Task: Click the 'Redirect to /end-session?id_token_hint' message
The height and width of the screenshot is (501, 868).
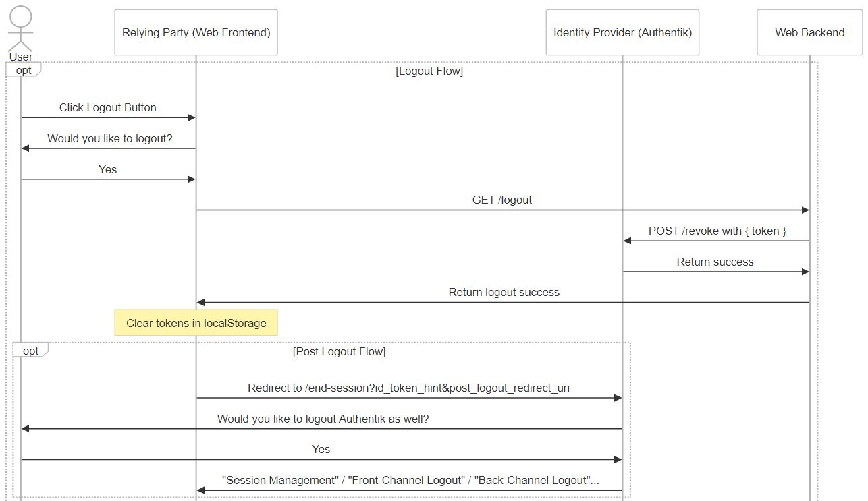Action: click(x=410, y=388)
